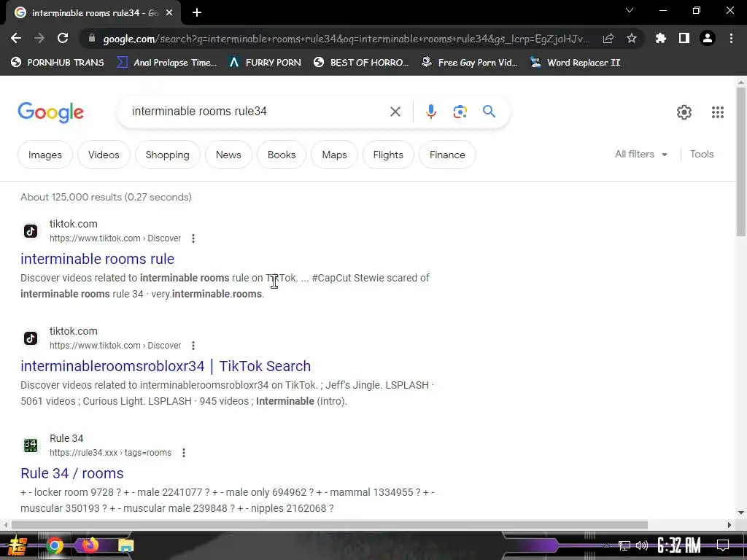
Task: Open the "Rule 34 / rooms" result link
Action: [x=72, y=472]
